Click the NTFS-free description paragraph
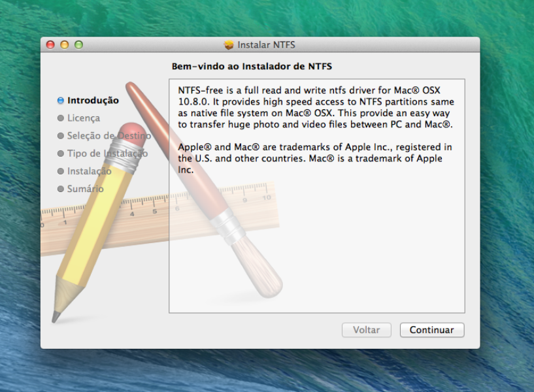This screenshot has height=392, width=534. [316, 107]
